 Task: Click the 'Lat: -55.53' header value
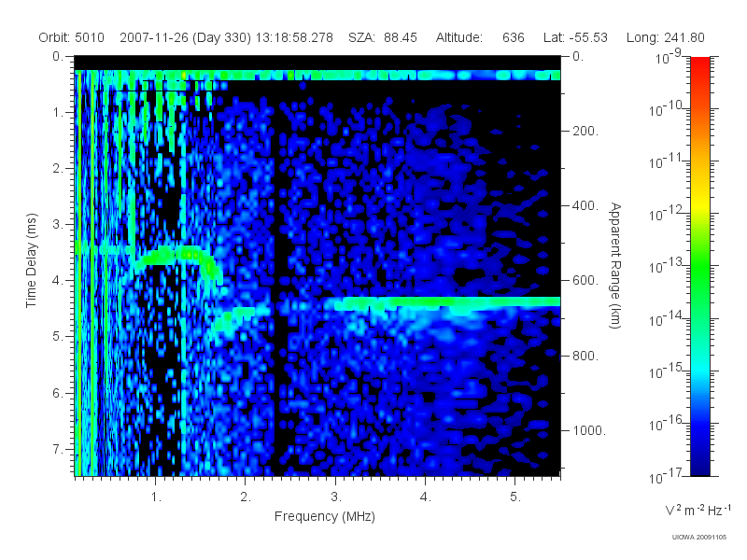point(575,37)
